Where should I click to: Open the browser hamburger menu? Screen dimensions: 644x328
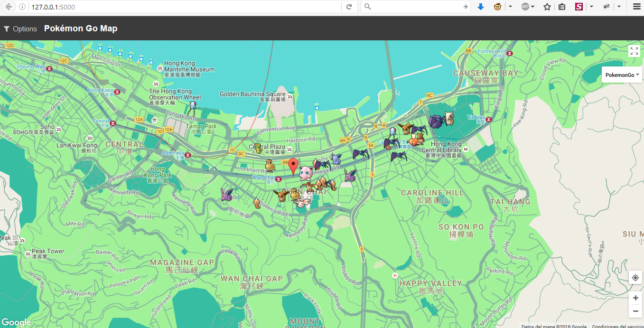pyautogui.click(x=636, y=7)
